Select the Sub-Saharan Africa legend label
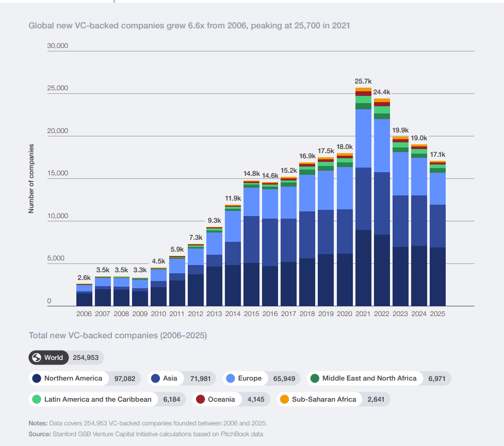The width and height of the screenshot is (504, 446). pos(324,399)
